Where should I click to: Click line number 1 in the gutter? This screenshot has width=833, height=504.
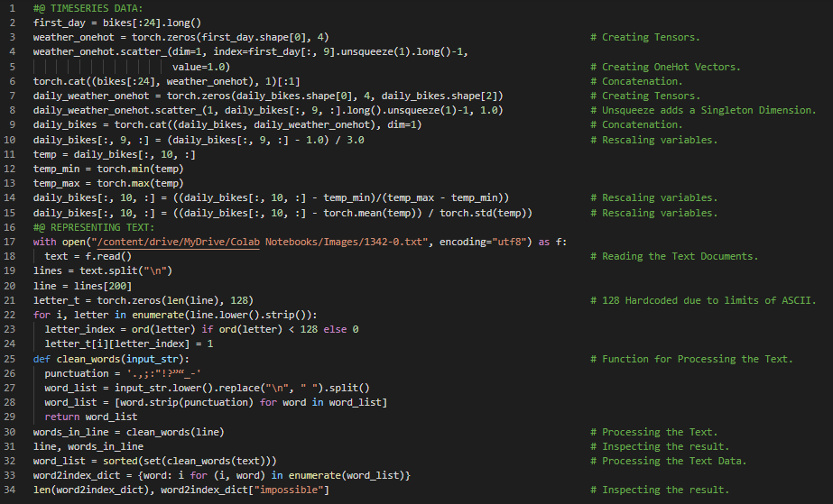pos(11,8)
